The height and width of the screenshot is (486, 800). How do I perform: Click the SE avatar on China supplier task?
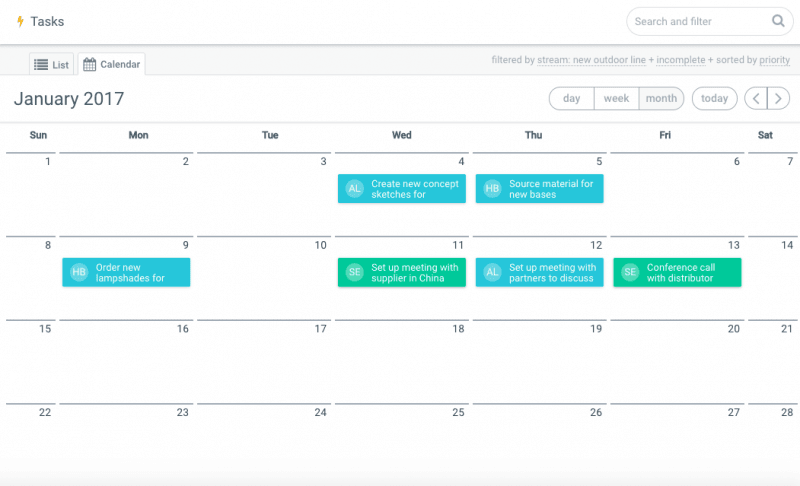[x=354, y=272]
